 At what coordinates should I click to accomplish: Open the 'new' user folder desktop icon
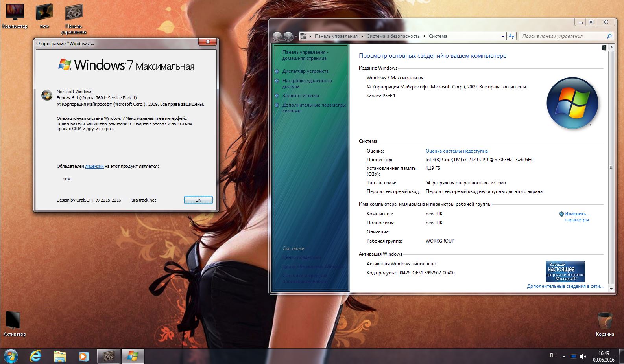click(44, 16)
